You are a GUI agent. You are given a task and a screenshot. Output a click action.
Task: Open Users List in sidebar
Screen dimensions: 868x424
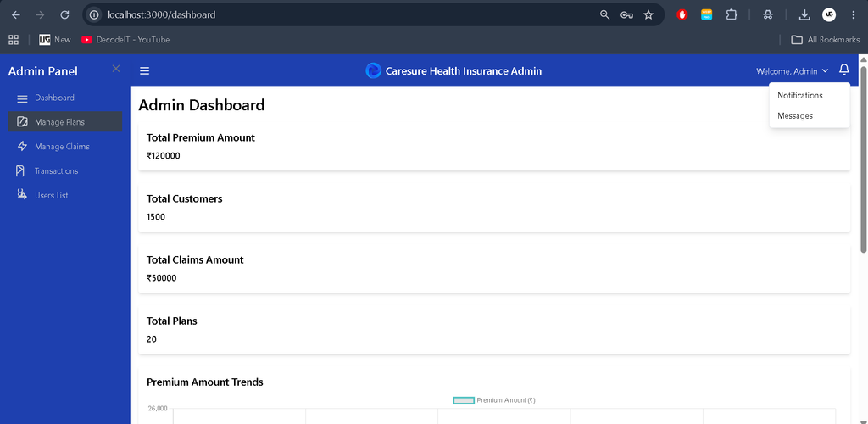65,195
